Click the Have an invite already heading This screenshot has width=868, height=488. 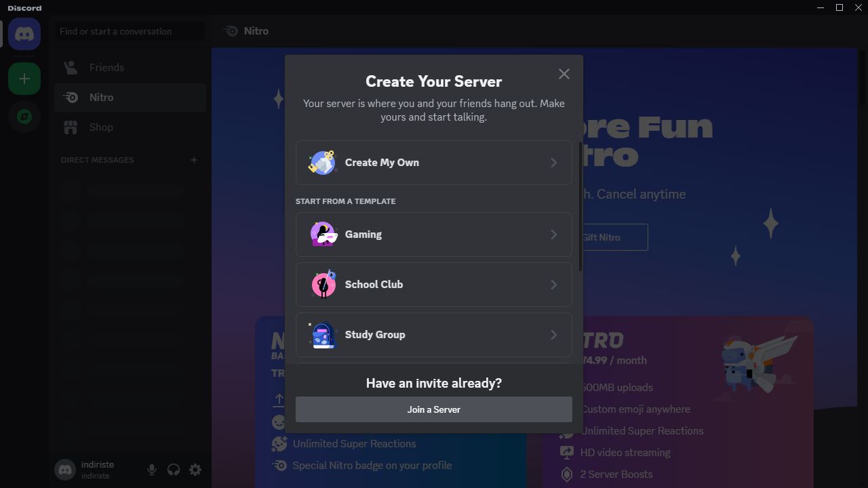[434, 383]
